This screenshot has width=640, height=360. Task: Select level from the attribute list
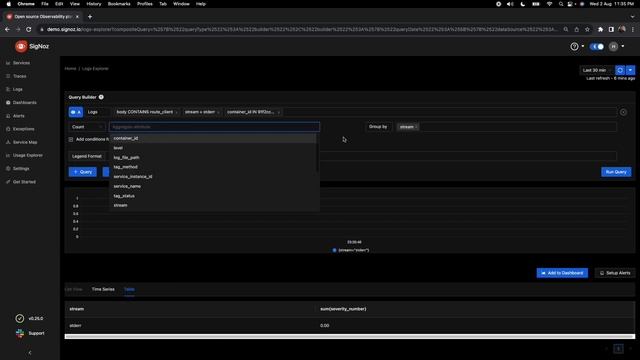pyautogui.click(x=212, y=148)
